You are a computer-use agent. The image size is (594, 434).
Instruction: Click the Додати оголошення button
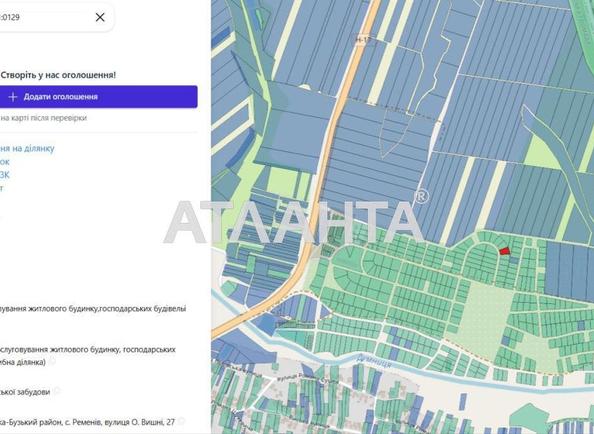[98, 97]
